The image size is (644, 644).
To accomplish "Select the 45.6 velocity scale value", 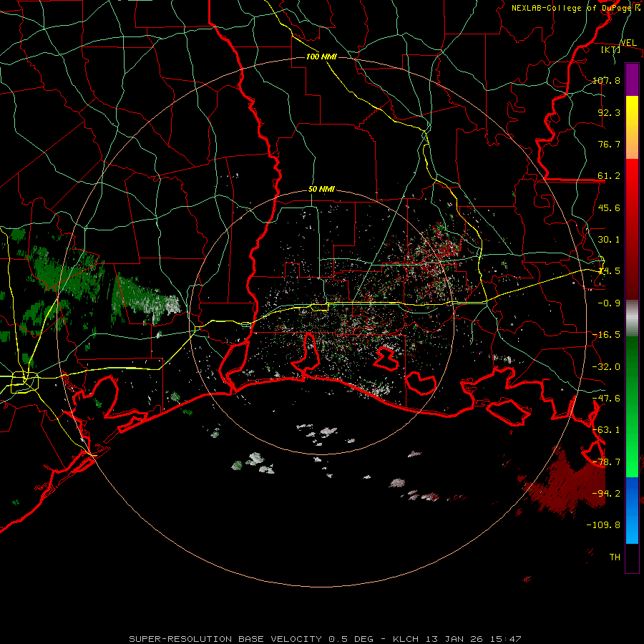I will [609, 208].
